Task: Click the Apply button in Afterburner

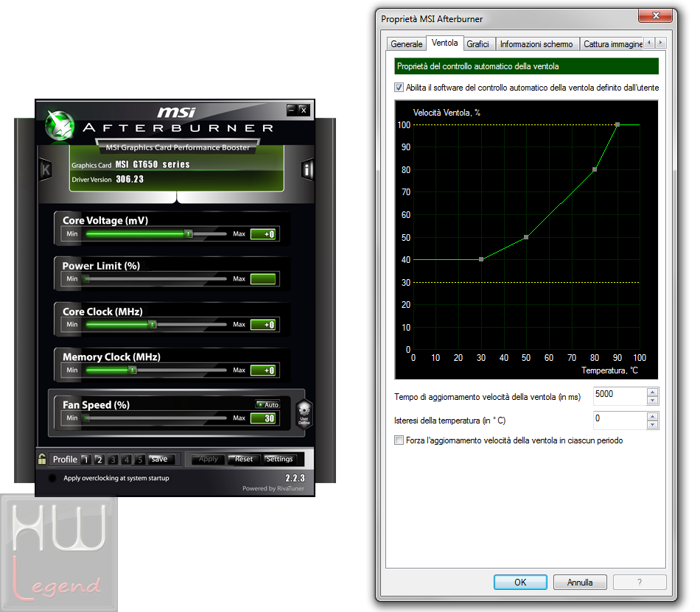Action: point(209,459)
